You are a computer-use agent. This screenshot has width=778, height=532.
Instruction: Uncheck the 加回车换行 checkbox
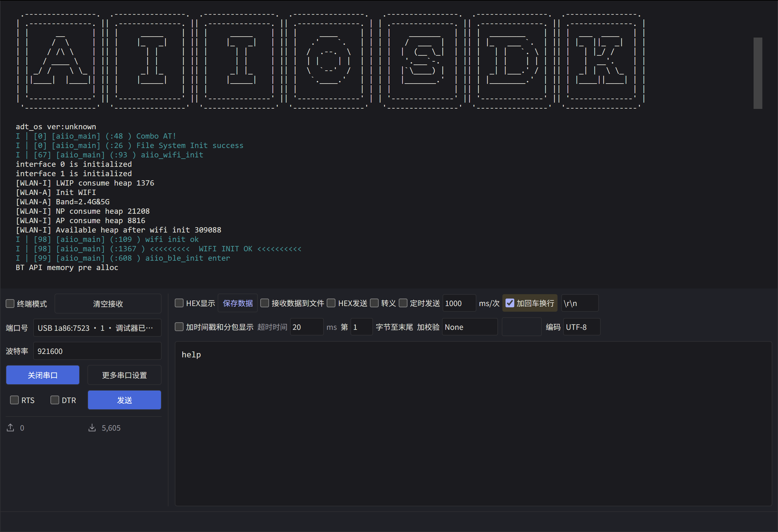[x=510, y=303]
